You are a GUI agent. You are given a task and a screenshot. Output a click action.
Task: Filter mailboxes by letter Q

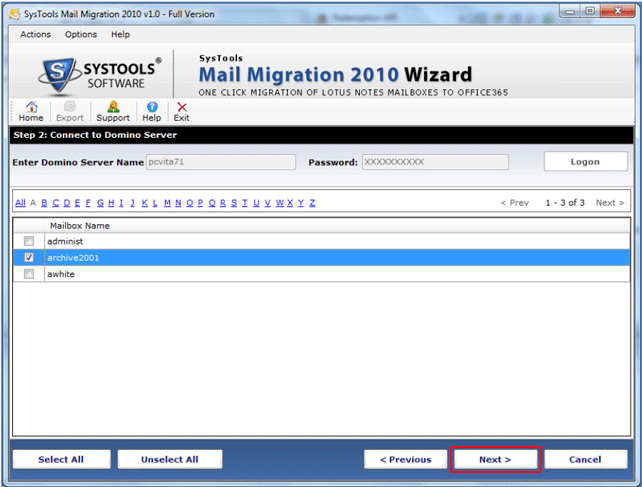[x=212, y=203]
